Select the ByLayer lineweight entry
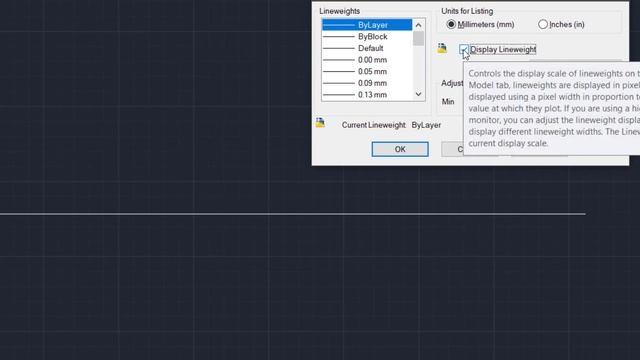The width and height of the screenshot is (640, 360). coord(367,25)
